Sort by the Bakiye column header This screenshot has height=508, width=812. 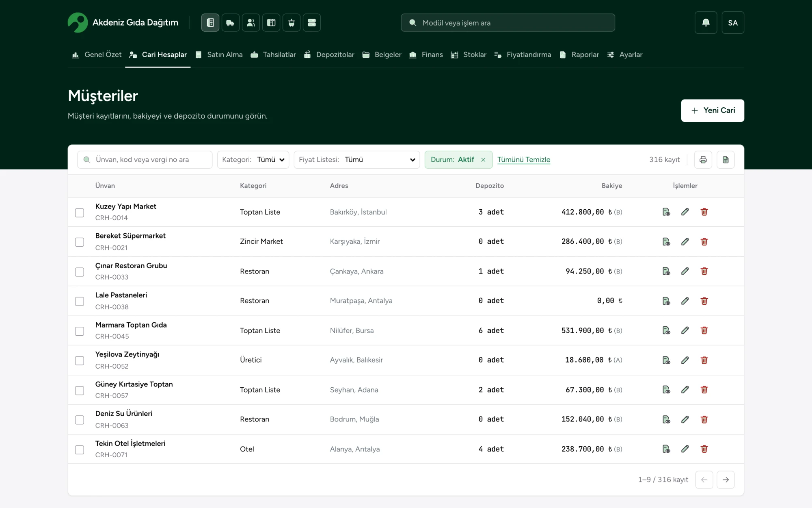[x=611, y=186]
